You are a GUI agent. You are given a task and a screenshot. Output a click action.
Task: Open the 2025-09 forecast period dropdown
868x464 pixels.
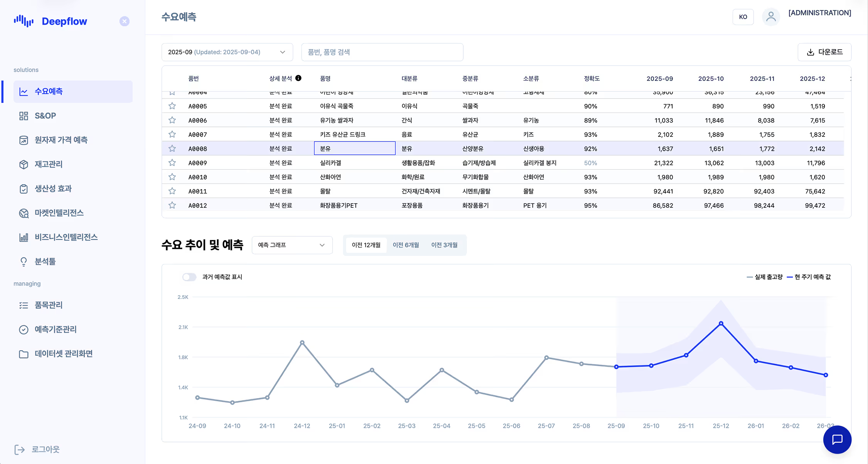point(227,52)
